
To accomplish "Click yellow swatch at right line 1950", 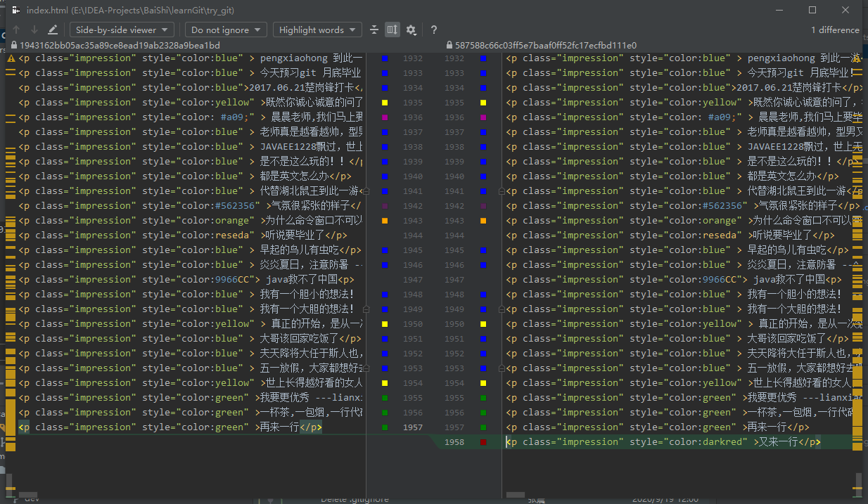I will [x=483, y=324].
